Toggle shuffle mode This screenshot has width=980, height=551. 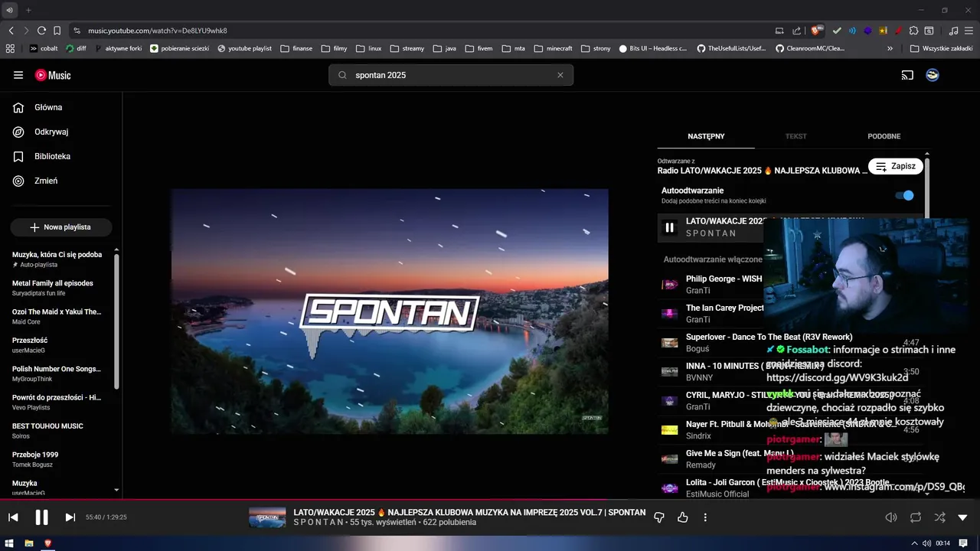click(x=939, y=517)
